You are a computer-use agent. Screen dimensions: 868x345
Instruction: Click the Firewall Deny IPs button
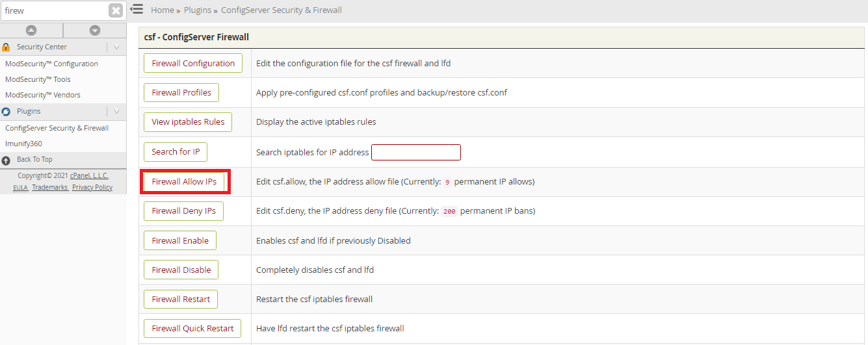(183, 211)
